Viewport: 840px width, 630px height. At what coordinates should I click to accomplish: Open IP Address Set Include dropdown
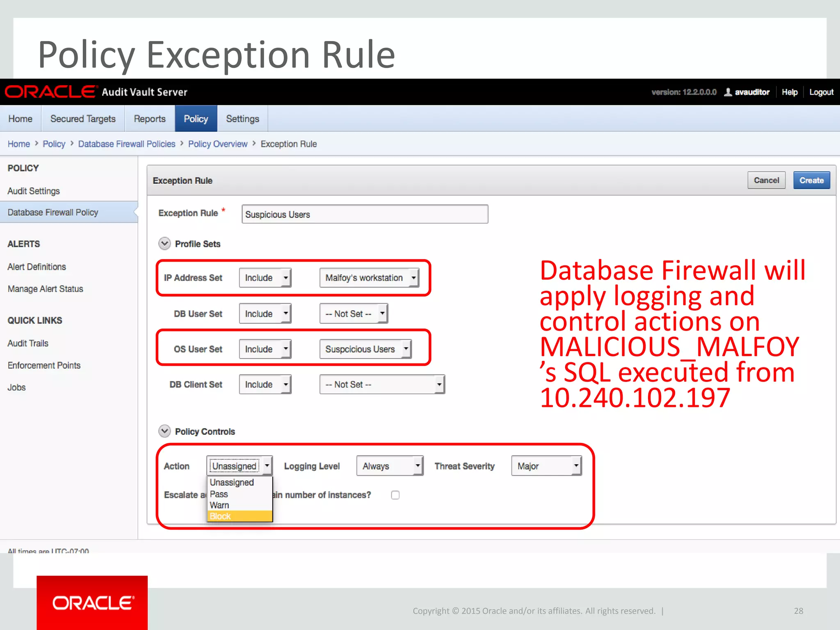click(x=265, y=278)
